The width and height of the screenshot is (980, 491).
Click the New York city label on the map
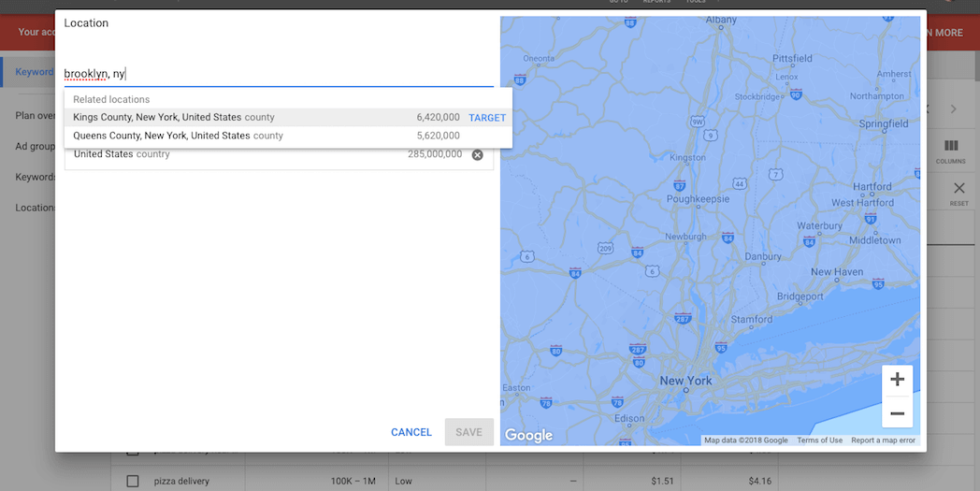(685, 381)
